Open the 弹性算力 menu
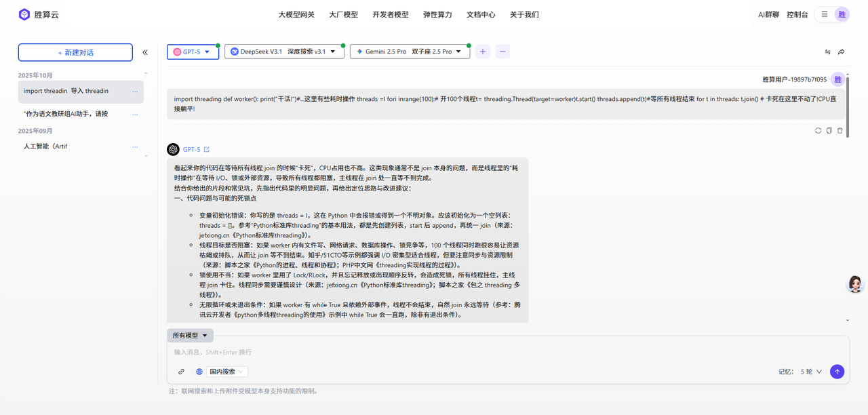Image resolution: width=868 pixels, height=415 pixels. 437,14
